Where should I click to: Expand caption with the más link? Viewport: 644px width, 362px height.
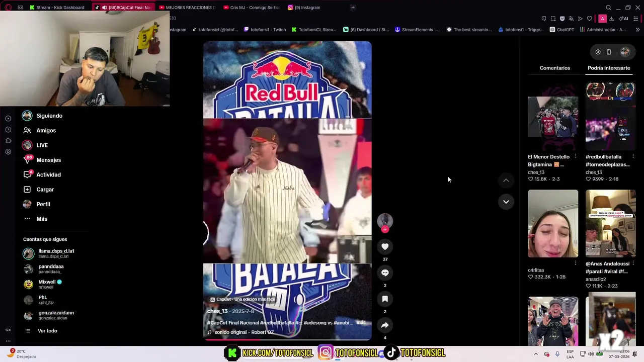point(361,322)
